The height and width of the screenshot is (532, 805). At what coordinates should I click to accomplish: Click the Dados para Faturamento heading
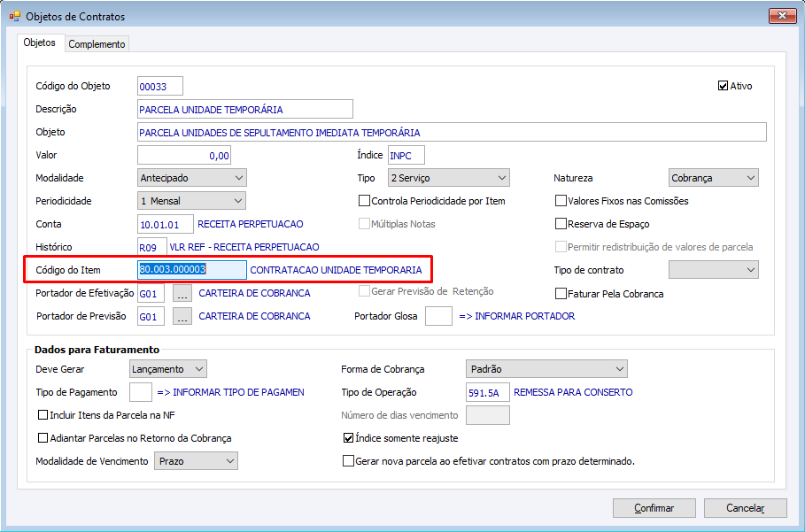pos(97,350)
